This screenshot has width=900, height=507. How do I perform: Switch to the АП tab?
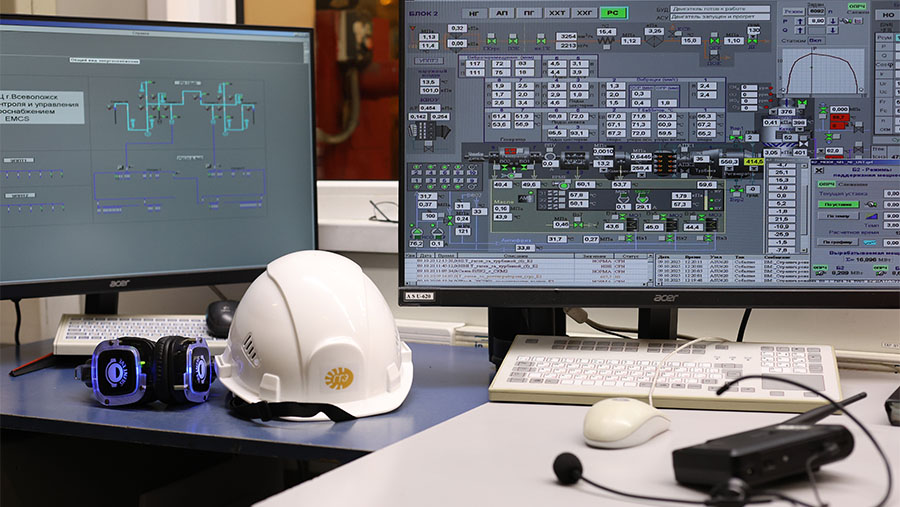click(x=502, y=12)
